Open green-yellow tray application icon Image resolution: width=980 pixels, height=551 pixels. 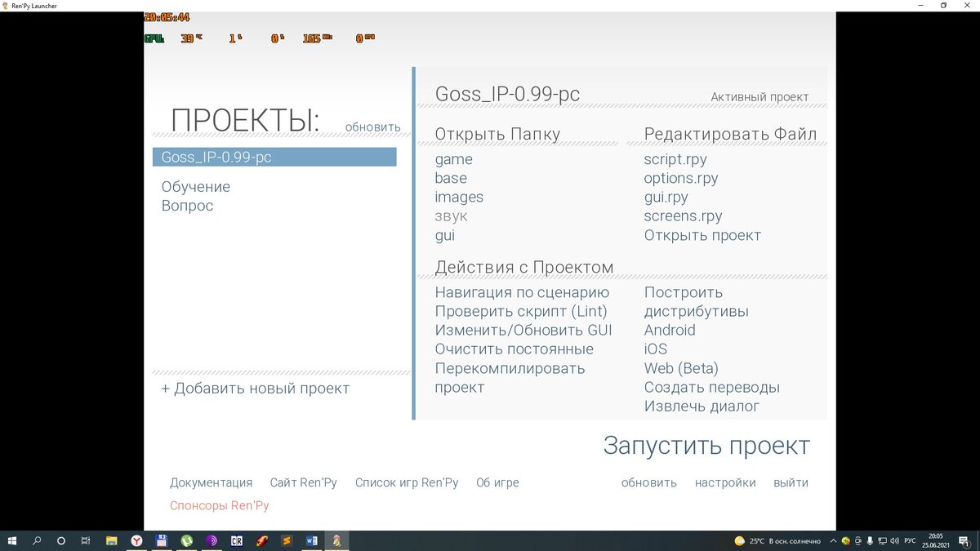tap(846, 541)
